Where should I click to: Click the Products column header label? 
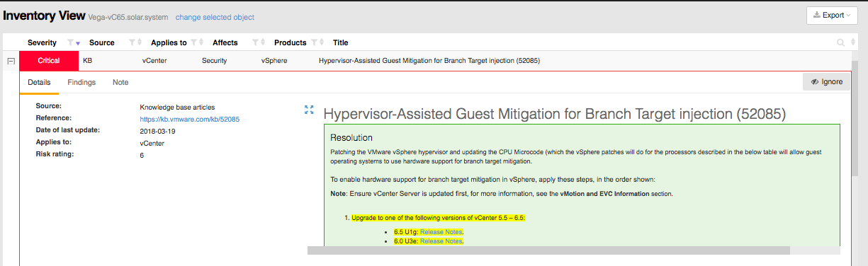(x=291, y=43)
